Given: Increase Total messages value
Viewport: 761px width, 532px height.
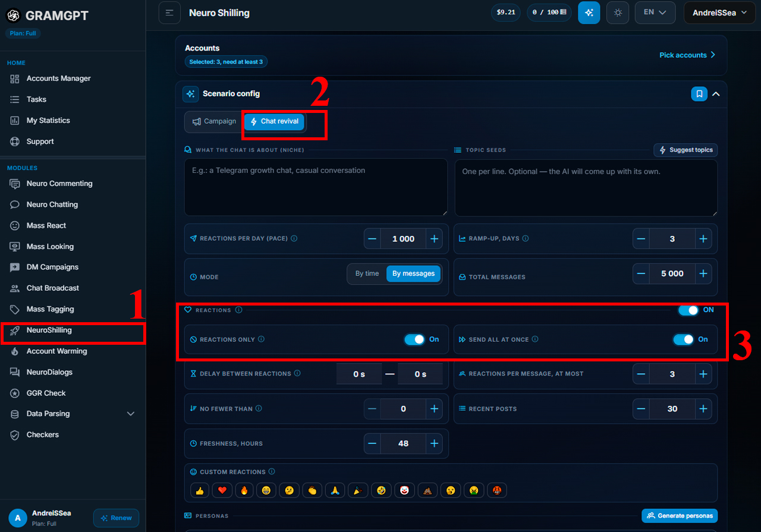Looking at the screenshot, I should pyautogui.click(x=703, y=273).
